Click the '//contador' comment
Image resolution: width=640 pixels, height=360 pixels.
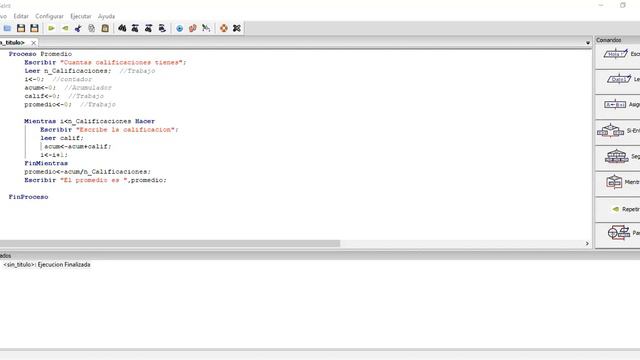pos(72,79)
